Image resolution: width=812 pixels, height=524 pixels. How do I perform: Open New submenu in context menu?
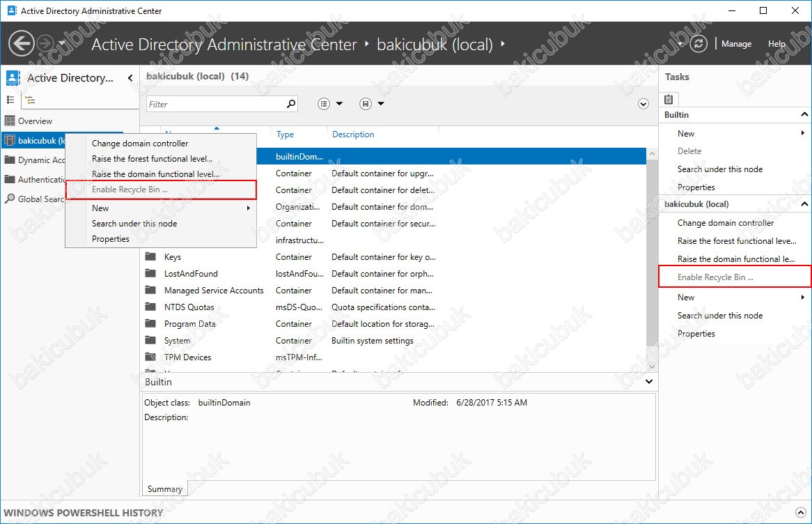click(161, 208)
